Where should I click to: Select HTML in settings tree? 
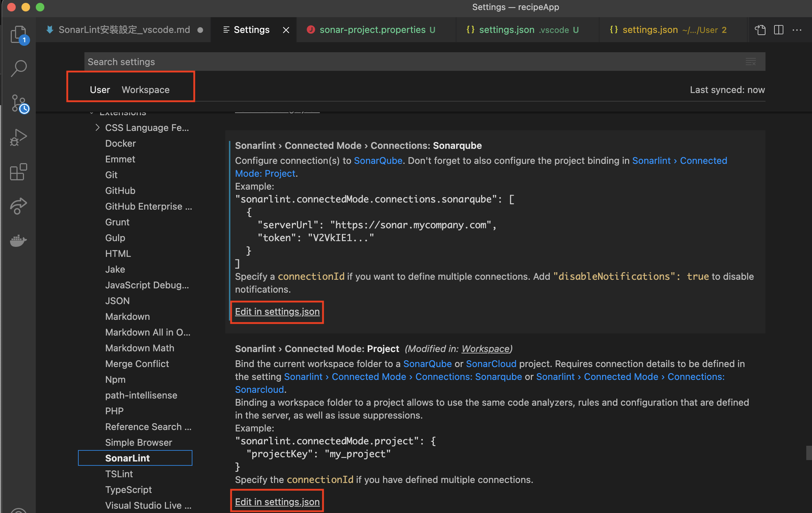click(118, 254)
